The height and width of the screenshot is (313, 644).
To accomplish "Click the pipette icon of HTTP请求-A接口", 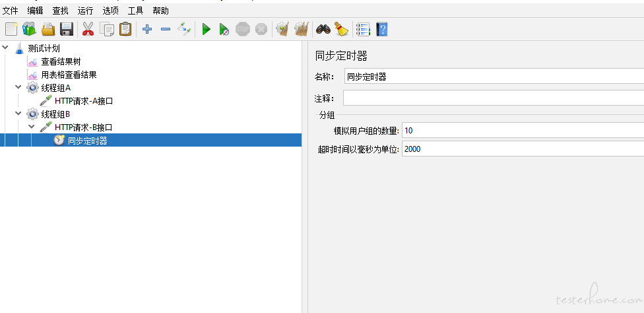I will [46, 100].
